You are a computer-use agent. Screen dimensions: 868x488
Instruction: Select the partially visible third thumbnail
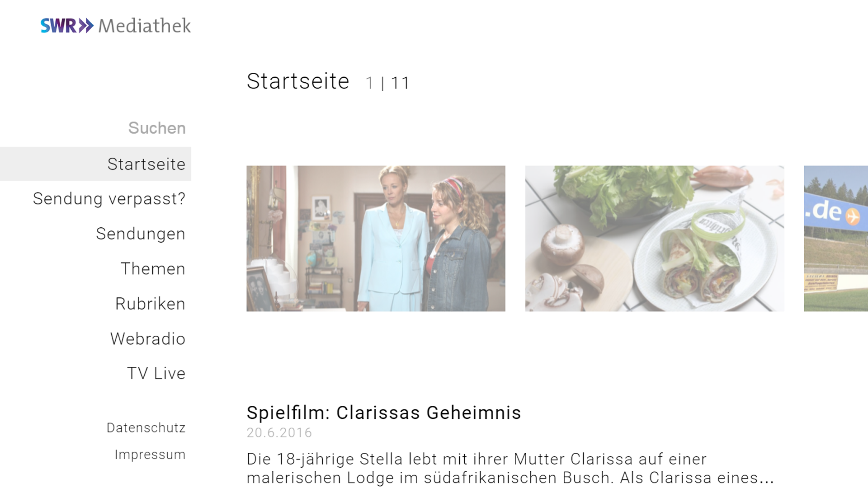tap(836, 239)
